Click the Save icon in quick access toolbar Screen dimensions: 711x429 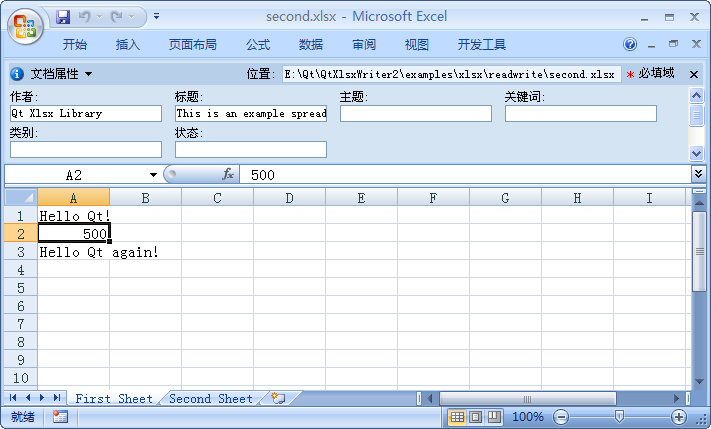64,17
